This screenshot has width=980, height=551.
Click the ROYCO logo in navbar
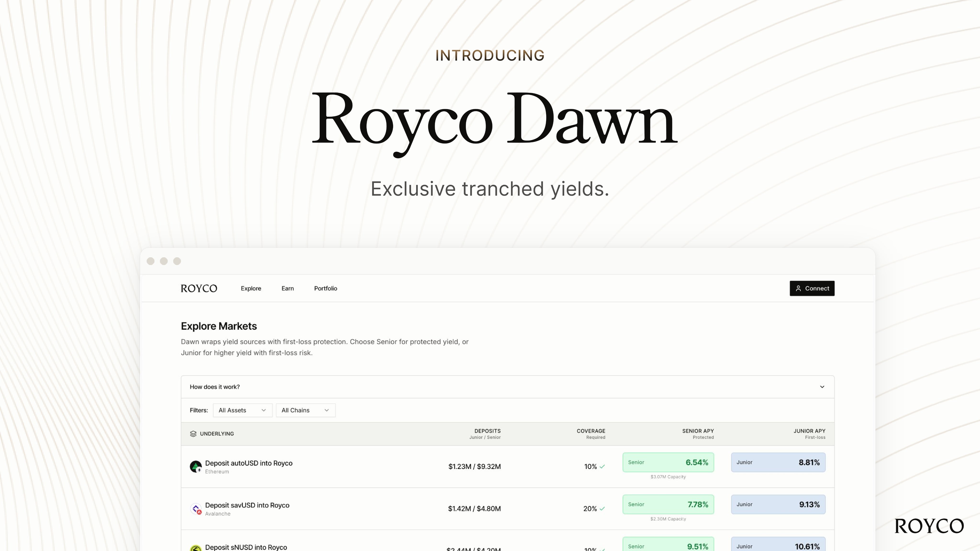tap(199, 289)
